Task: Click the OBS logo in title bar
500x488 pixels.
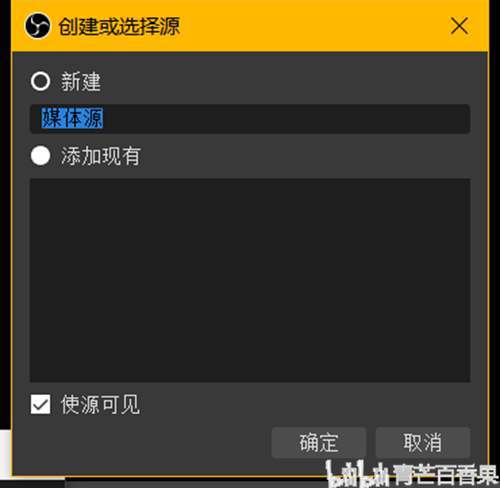Action: pos(37,26)
